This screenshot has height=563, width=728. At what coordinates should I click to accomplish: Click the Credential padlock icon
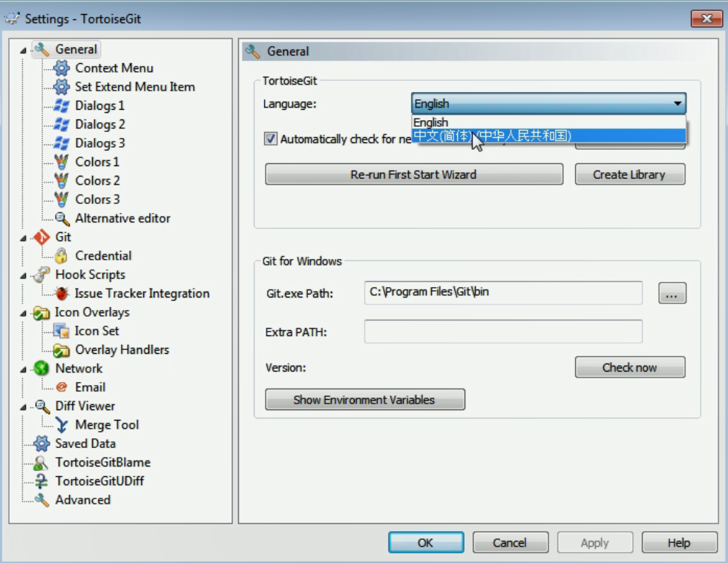(61, 256)
